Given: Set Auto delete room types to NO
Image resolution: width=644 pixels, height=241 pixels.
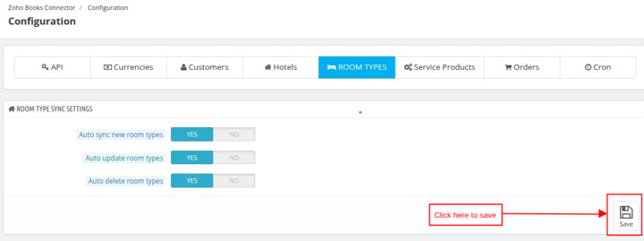Looking at the screenshot, I should coord(234,181).
